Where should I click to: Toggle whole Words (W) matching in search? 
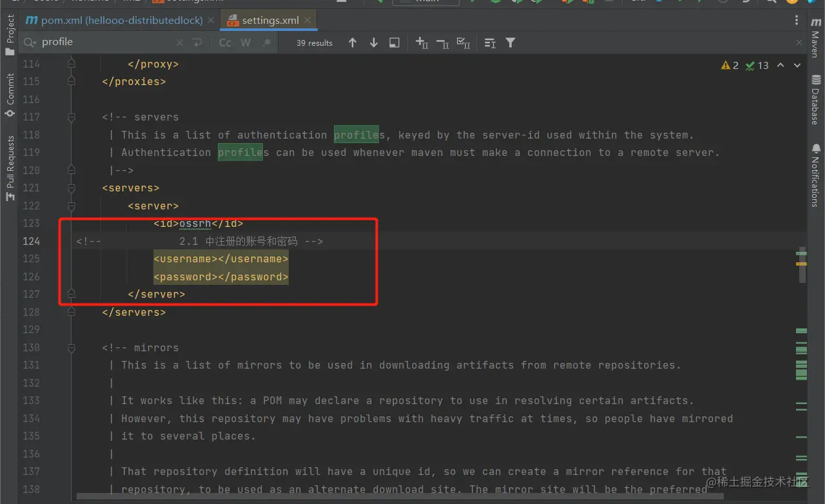246,43
